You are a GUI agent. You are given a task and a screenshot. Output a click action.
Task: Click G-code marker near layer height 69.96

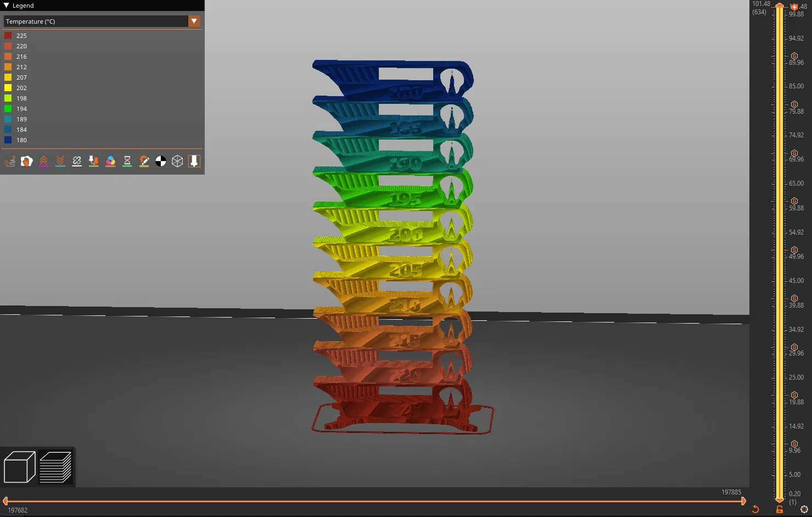(794, 153)
